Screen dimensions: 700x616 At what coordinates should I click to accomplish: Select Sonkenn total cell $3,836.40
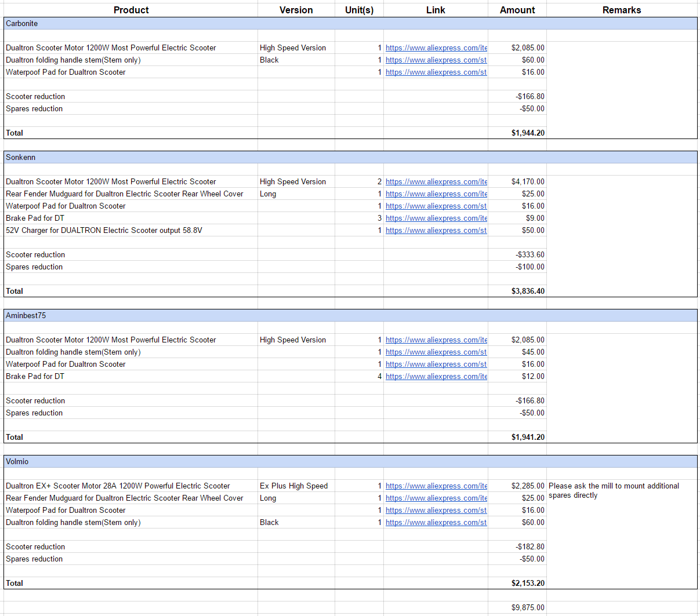tap(517, 291)
